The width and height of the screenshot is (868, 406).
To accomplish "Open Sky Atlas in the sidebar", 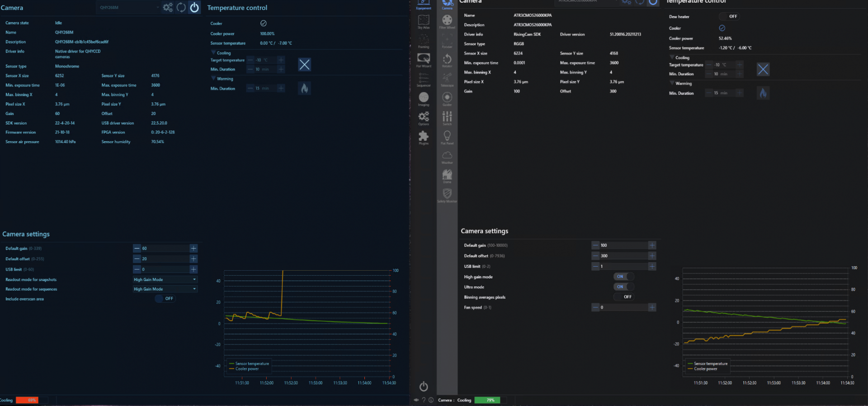I will (x=424, y=21).
